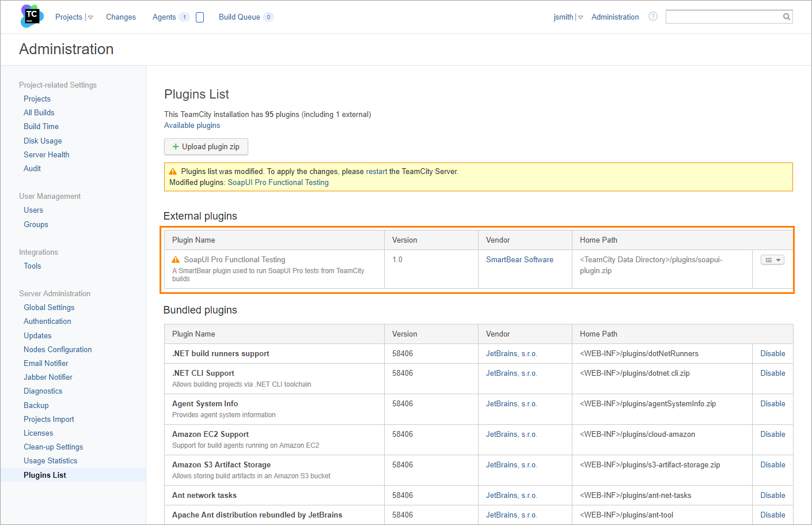
Task: Go to Administration in the top bar
Action: click(615, 17)
